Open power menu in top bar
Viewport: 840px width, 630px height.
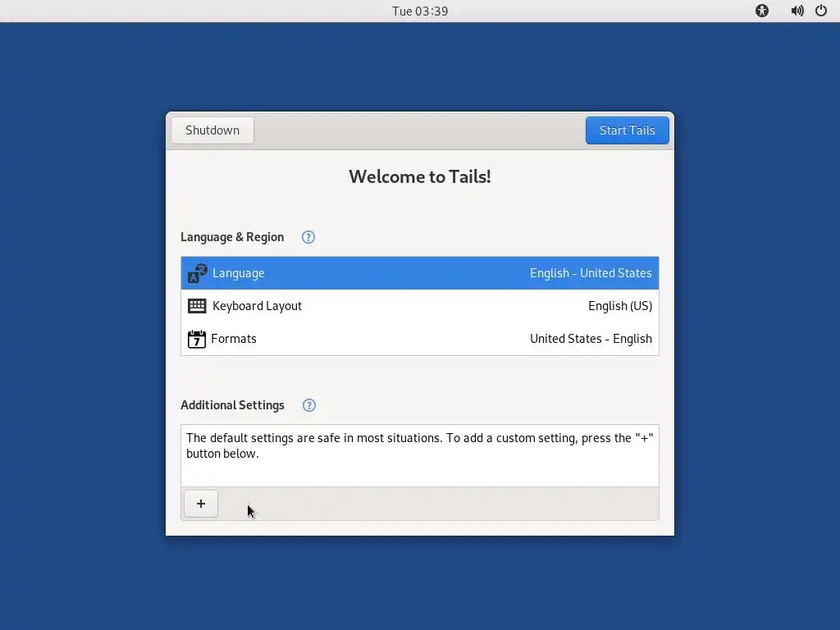click(820, 11)
